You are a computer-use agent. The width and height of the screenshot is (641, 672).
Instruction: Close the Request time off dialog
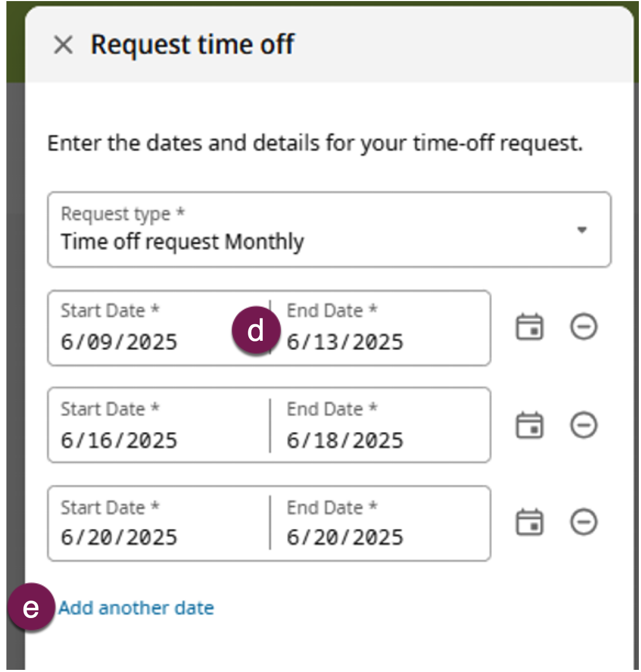pos(64,45)
